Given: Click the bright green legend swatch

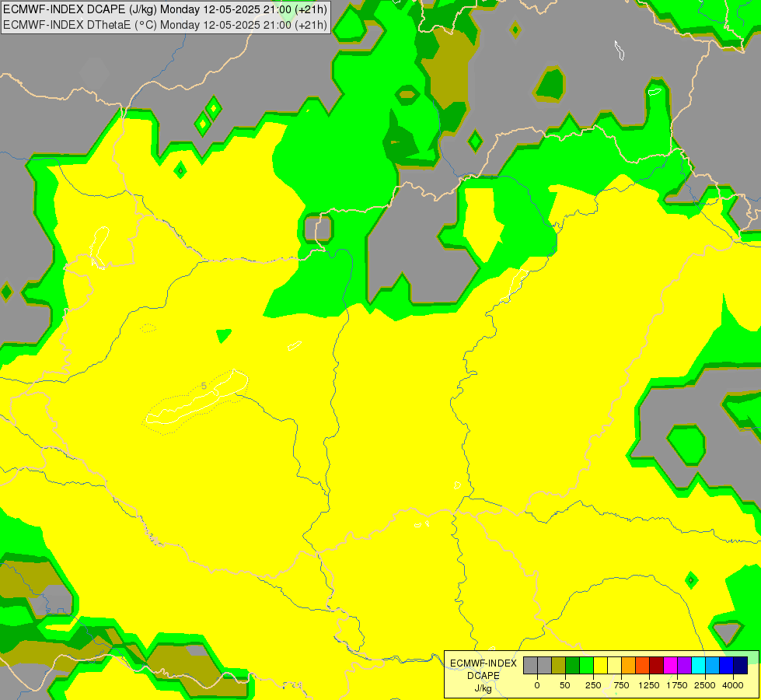Looking at the screenshot, I should [587, 665].
